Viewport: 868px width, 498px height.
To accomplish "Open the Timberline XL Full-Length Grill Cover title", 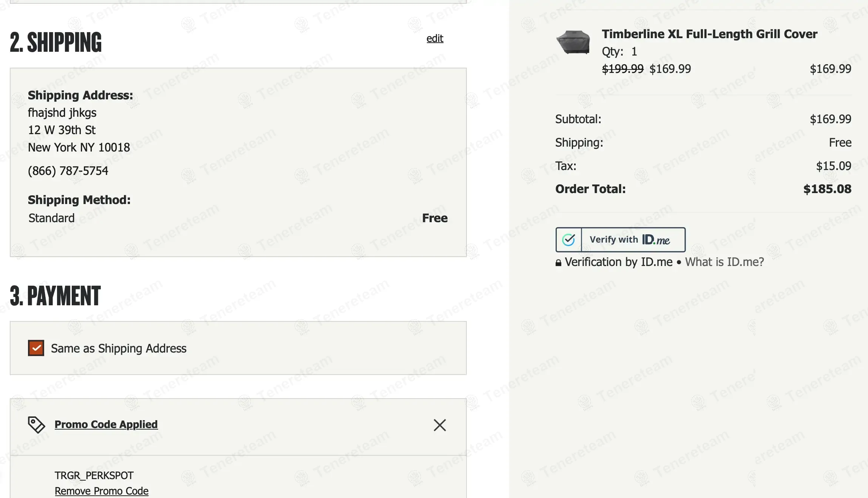I will [x=709, y=34].
